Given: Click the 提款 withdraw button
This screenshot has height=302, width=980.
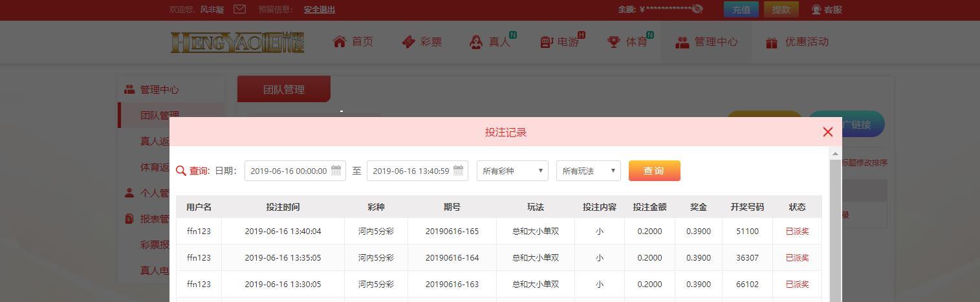Looking at the screenshot, I should coord(781,9).
